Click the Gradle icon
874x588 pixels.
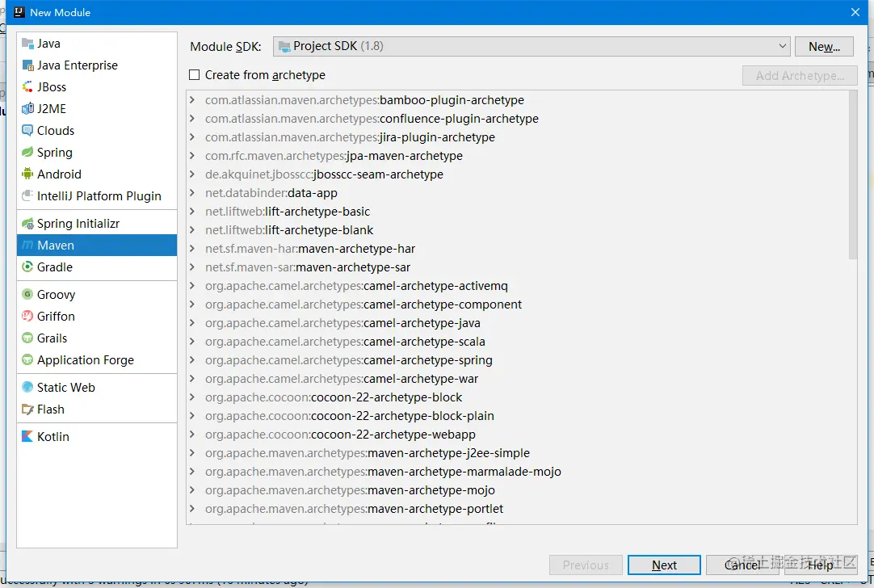click(x=27, y=267)
